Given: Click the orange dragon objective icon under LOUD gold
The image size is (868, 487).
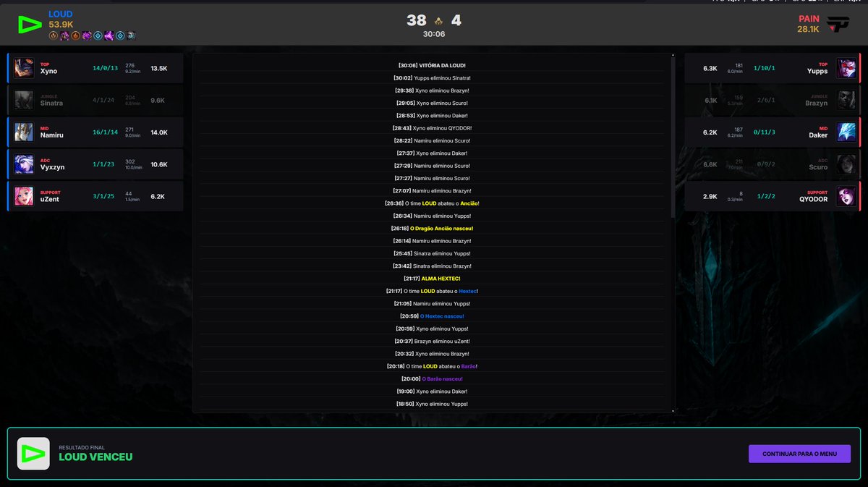Looking at the screenshot, I should coord(75,35).
